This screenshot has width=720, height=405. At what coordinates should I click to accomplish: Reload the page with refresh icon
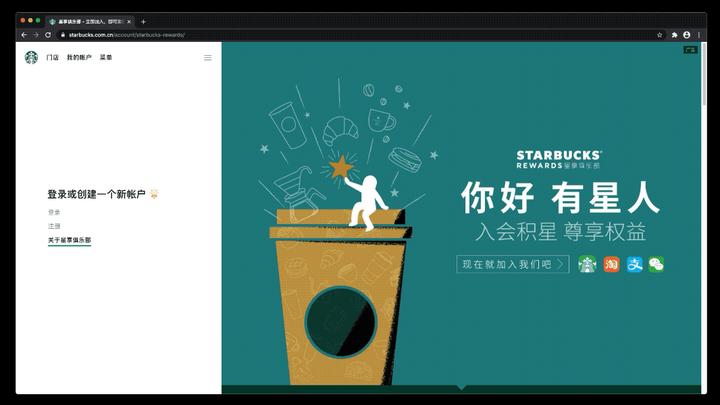[x=48, y=35]
